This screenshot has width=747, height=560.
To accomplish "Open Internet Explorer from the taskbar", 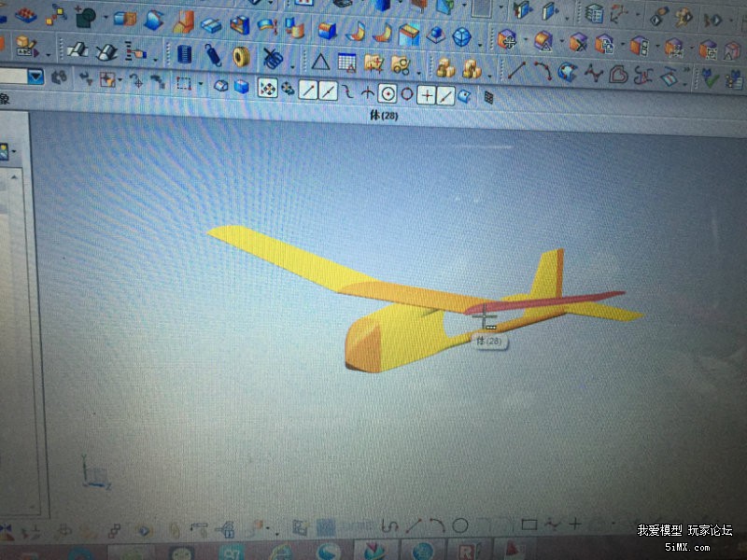I will click(x=280, y=553).
